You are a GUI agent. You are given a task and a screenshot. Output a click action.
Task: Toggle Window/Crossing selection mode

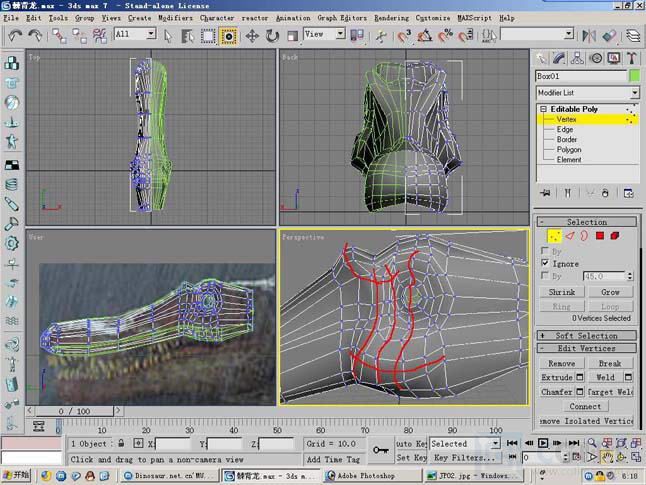coord(228,36)
